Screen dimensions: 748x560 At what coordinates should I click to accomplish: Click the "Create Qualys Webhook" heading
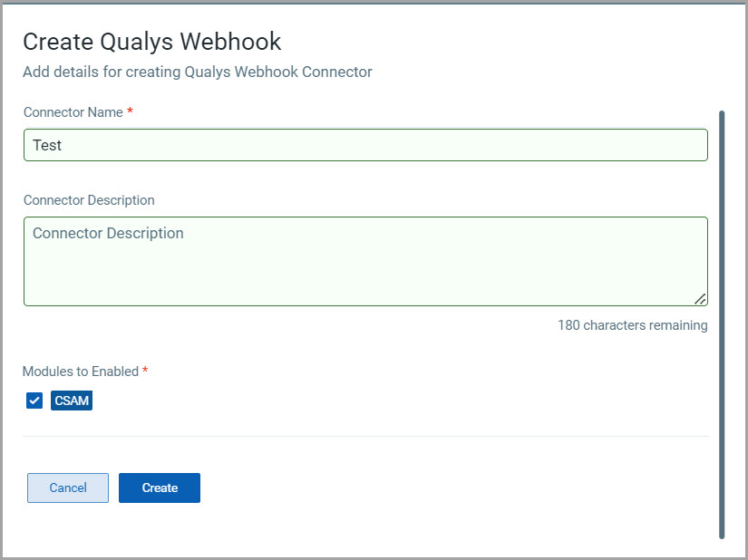152,42
